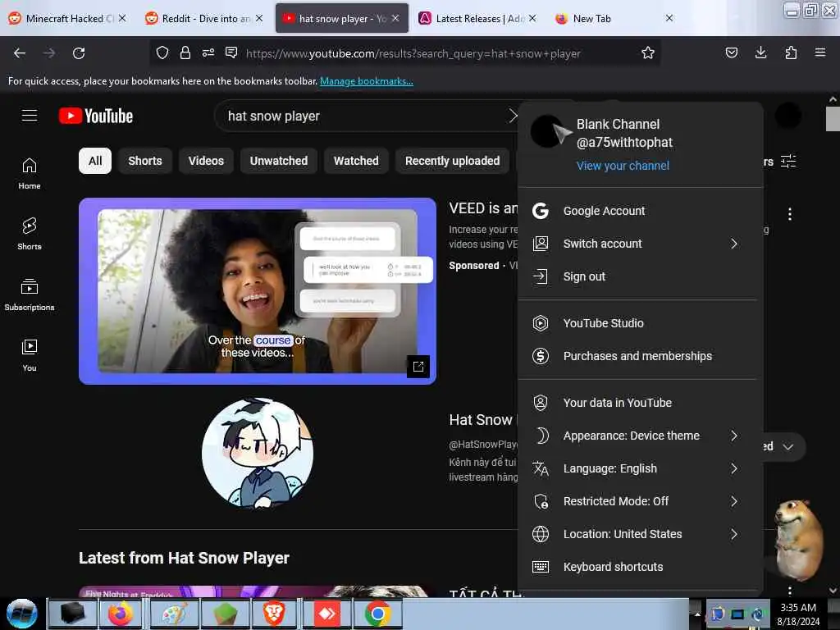Switch to Minecraft Hacked browser tab

tap(67, 18)
